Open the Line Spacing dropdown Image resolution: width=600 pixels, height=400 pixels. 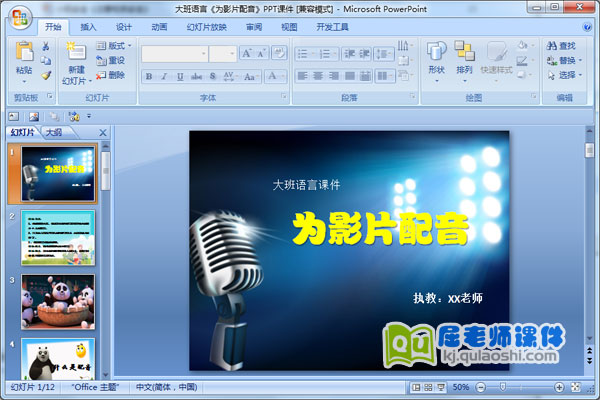tap(383, 54)
